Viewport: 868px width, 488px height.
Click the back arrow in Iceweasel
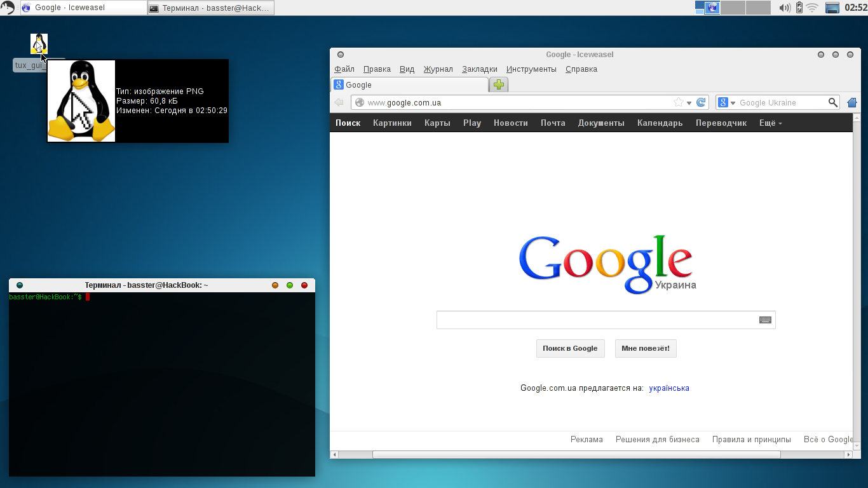(339, 102)
